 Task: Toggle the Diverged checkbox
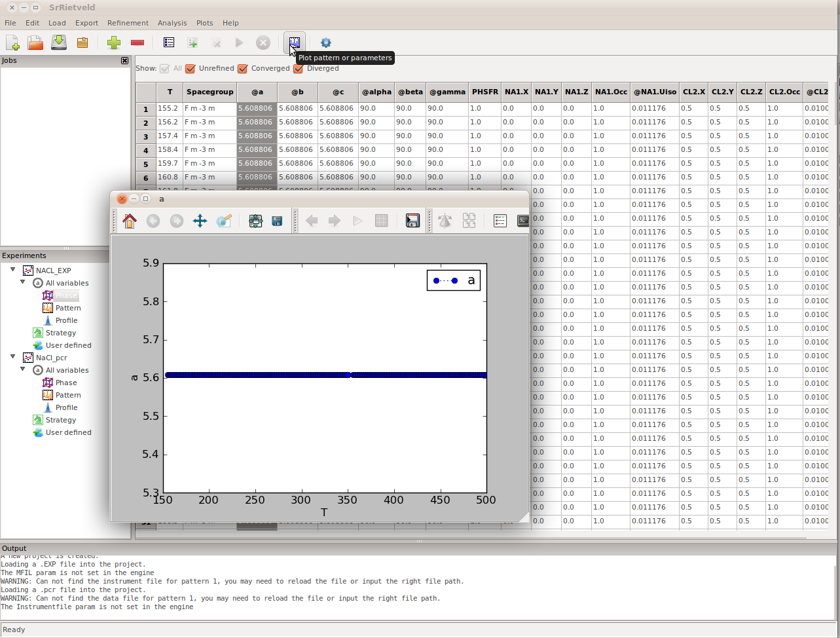click(299, 68)
